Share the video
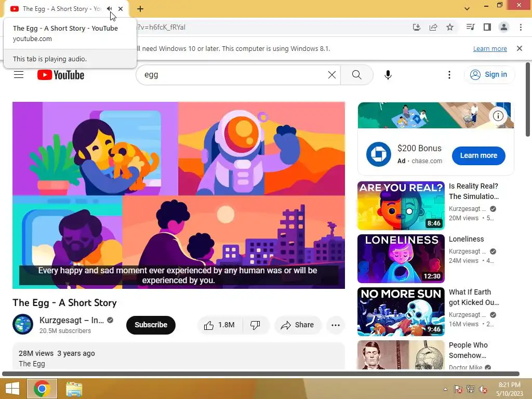This screenshot has height=399, width=532. click(x=298, y=325)
